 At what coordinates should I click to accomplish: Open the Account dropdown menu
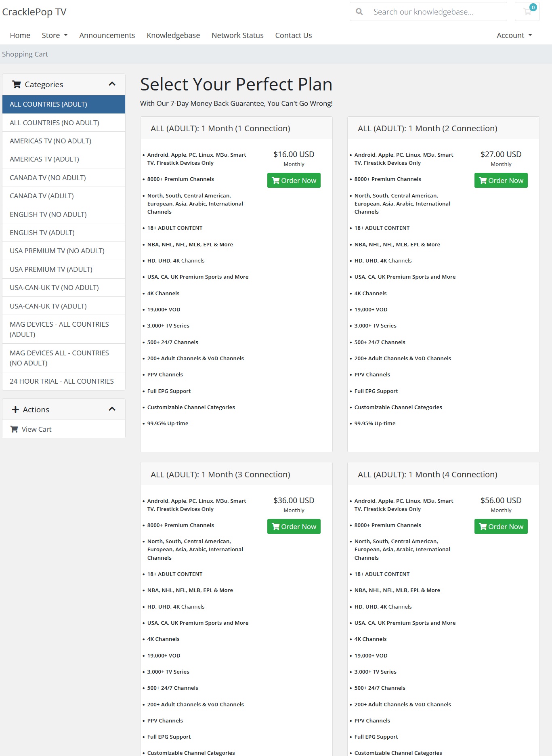(x=514, y=35)
